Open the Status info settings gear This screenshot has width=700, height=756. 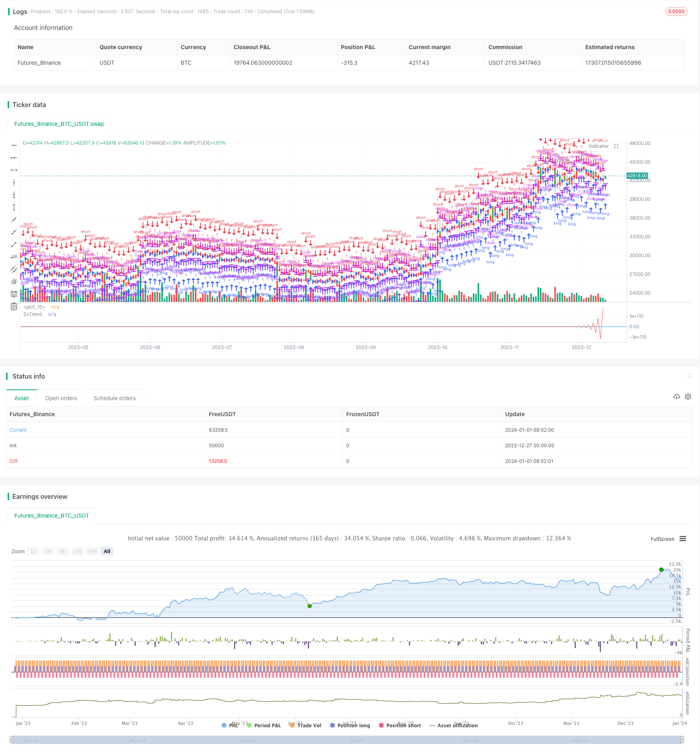(688, 397)
